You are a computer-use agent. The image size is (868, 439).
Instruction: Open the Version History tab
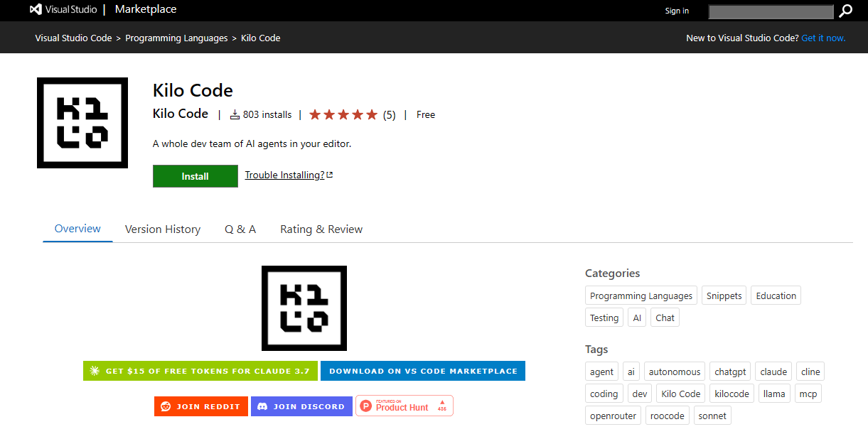tap(163, 229)
